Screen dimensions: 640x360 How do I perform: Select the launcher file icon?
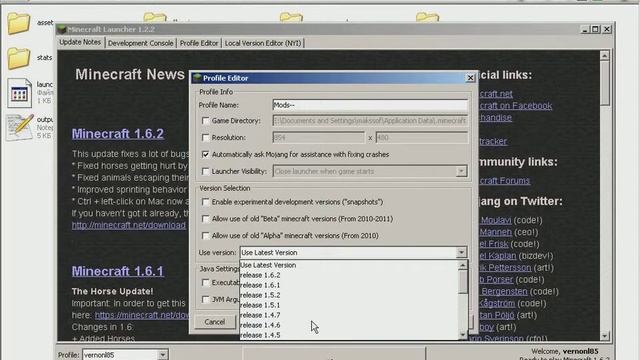click(19, 93)
